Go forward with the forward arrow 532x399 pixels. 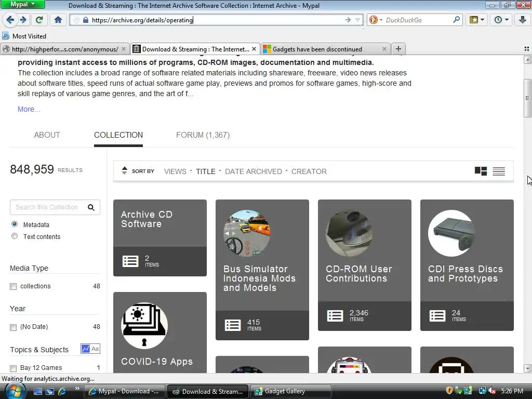tap(23, 20)
